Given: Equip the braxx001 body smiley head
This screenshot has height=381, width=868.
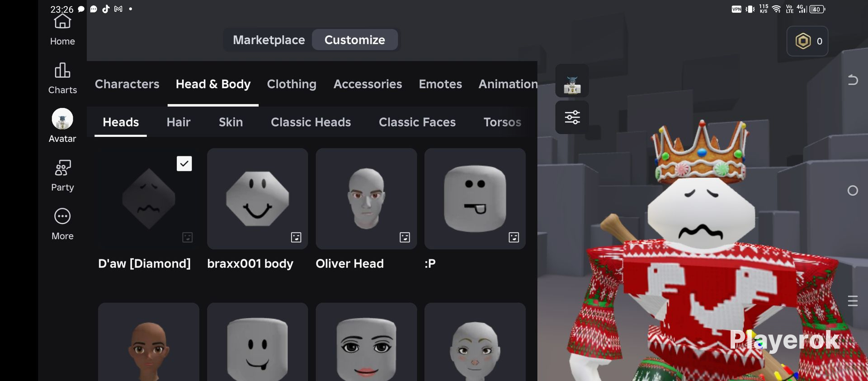Looking at the screenshot, I should 258,199.
